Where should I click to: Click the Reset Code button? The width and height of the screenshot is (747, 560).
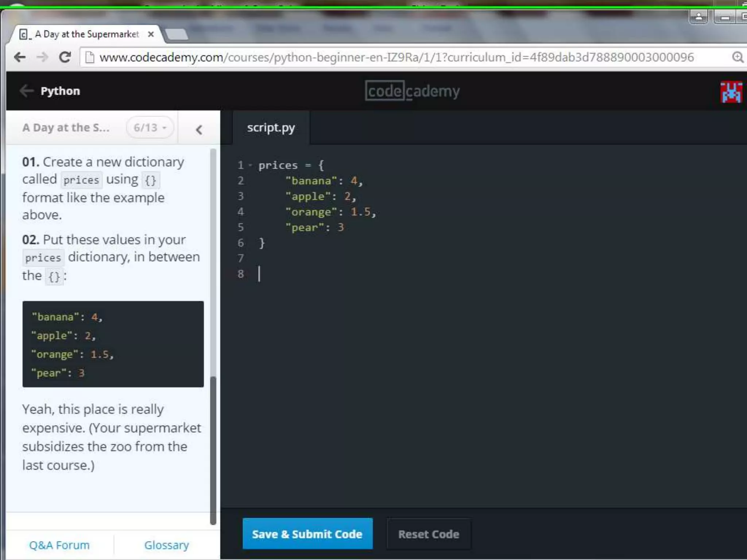click(429, 534)
